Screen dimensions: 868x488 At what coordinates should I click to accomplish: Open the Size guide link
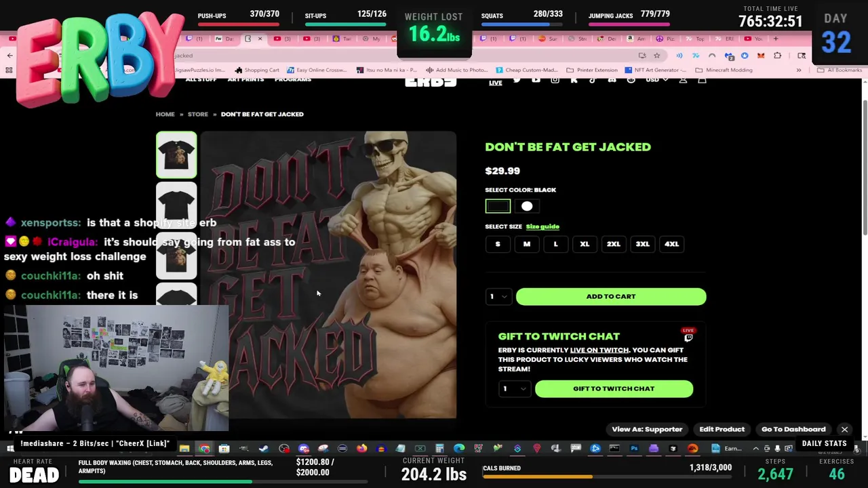pyautogui.click(x=542, y=226)
